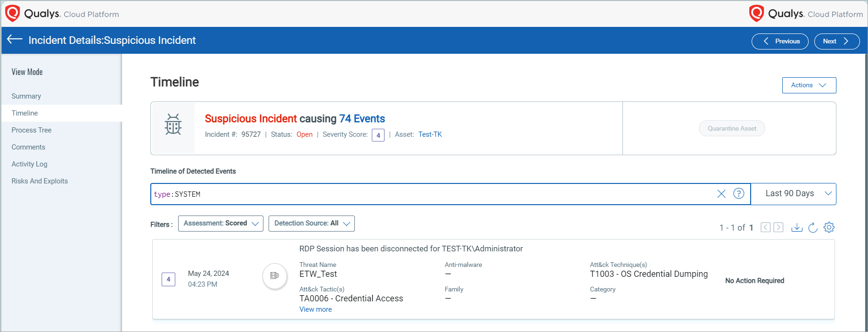The height and width of the screenshot is (332, 868).
Task: Download the timeline events list
Action: click(796, 227)
